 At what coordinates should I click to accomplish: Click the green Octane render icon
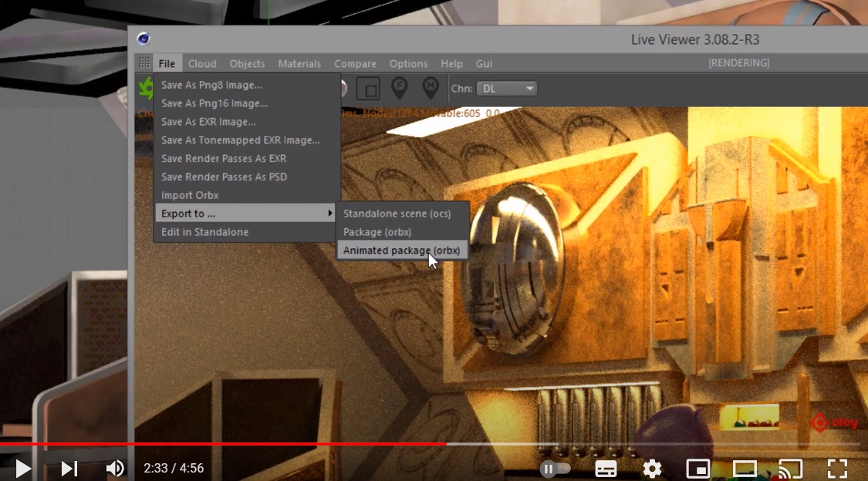tap(146, 89)
